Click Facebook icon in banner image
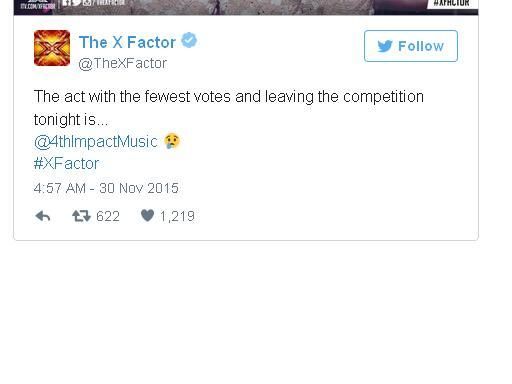The width and height of the screenshot is (512, 384). click(x=66, y=2)
